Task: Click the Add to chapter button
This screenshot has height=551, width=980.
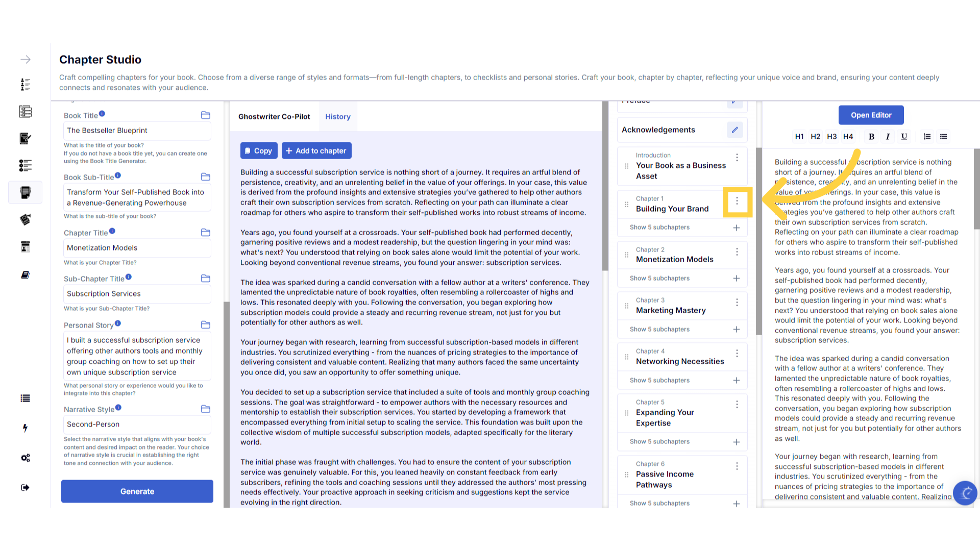Action: pyautogui.click(x=316, y=151)
